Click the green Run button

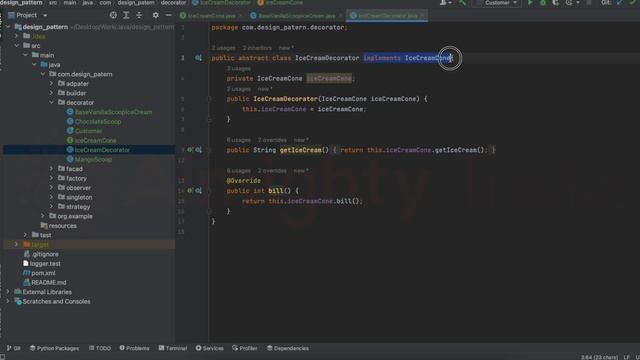point(530,3)
